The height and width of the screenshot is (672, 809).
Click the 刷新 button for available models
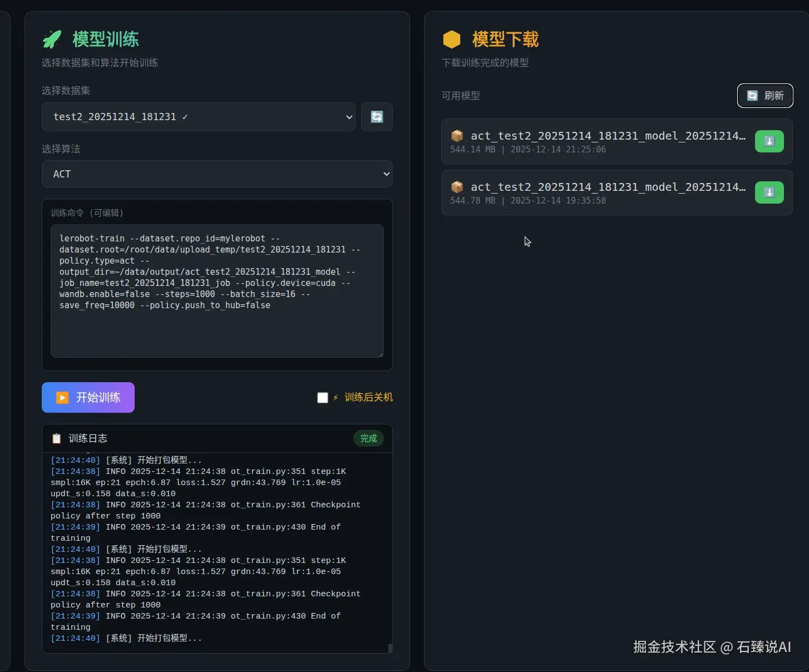pos(765,96)
